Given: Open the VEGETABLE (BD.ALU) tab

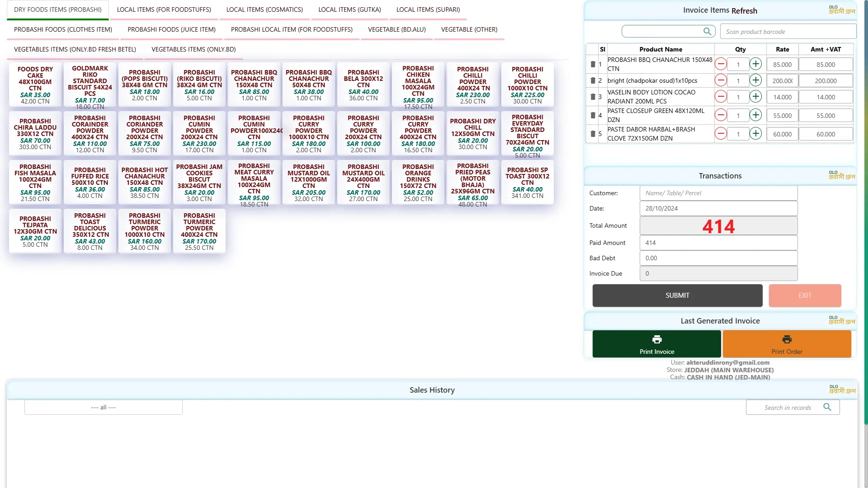Looking at the screenshot, I should pyautogui.click(x=396, y=29).
